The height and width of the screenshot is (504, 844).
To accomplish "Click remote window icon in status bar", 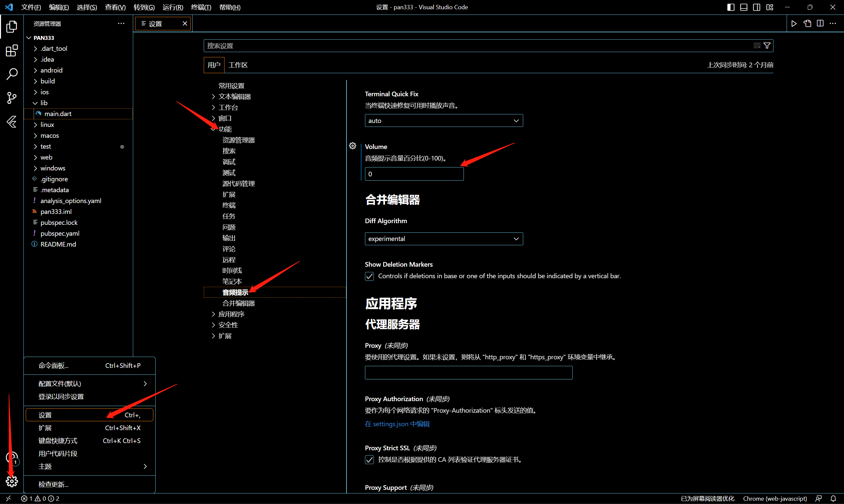I will [9, 498].
